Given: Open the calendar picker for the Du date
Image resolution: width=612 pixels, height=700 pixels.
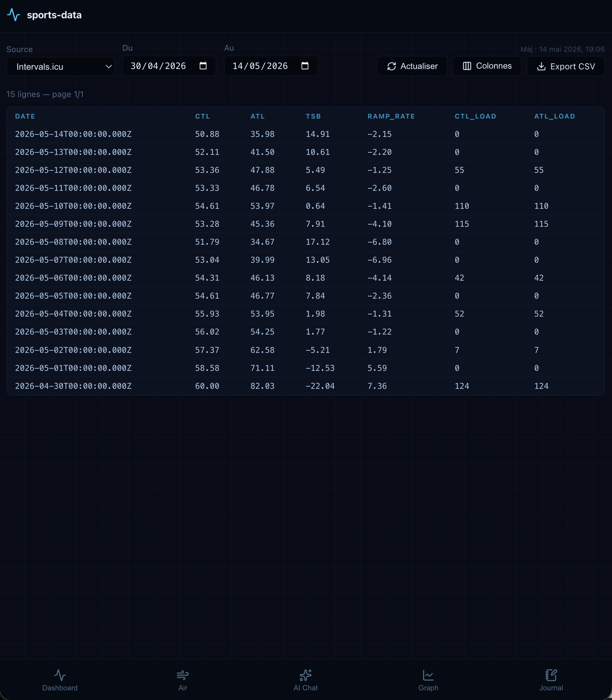Looking at the screenshot, I should coord(203,66).
